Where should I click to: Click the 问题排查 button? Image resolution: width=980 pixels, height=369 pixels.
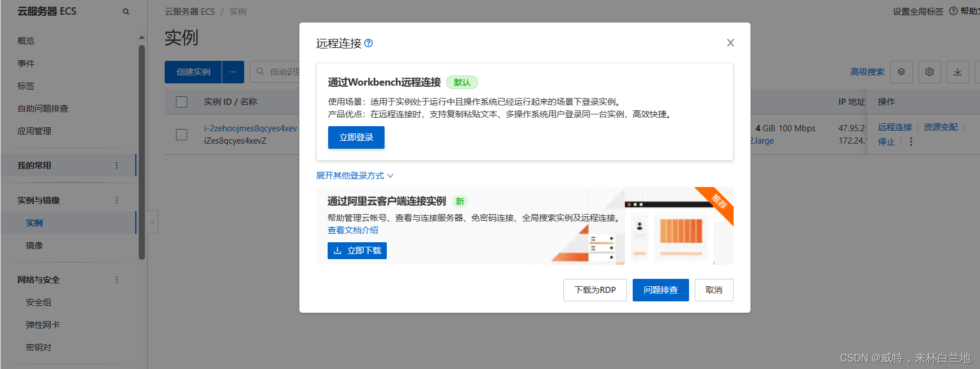661,290
